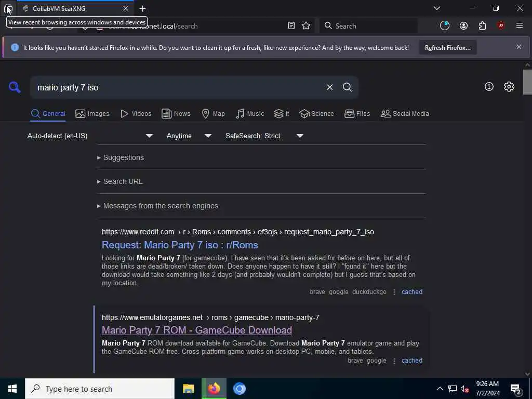The image size is (532, 399).
Task: Switch to the Images tab
Action: [92, 114]
